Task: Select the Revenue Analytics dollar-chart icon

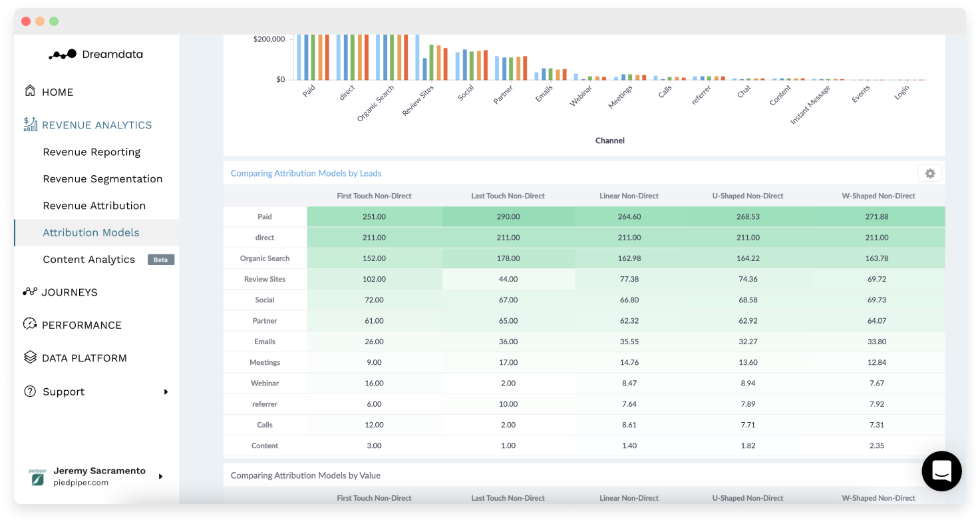Action: [29, 124]
